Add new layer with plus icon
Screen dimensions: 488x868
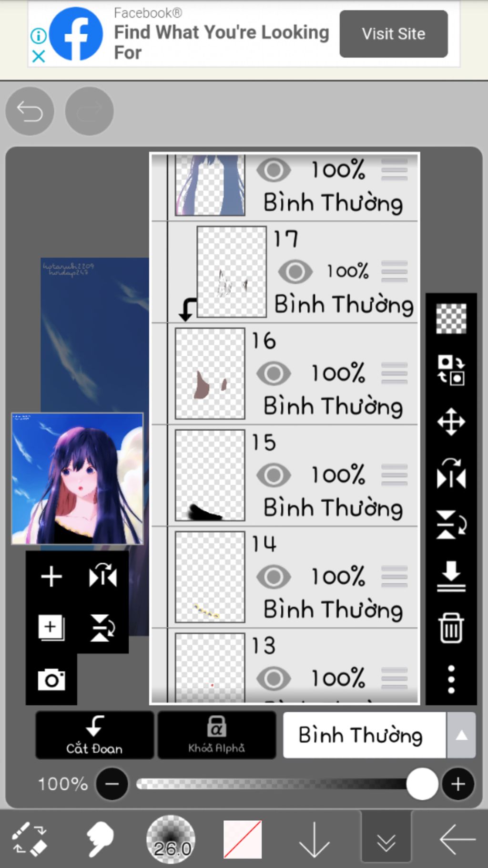[51, 576]
